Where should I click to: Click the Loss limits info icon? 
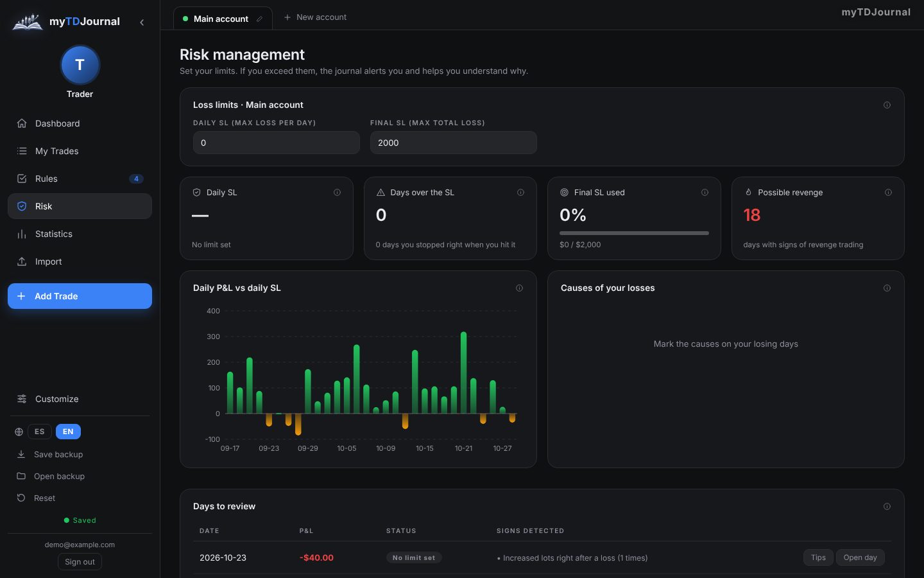[x=887, y=105]
